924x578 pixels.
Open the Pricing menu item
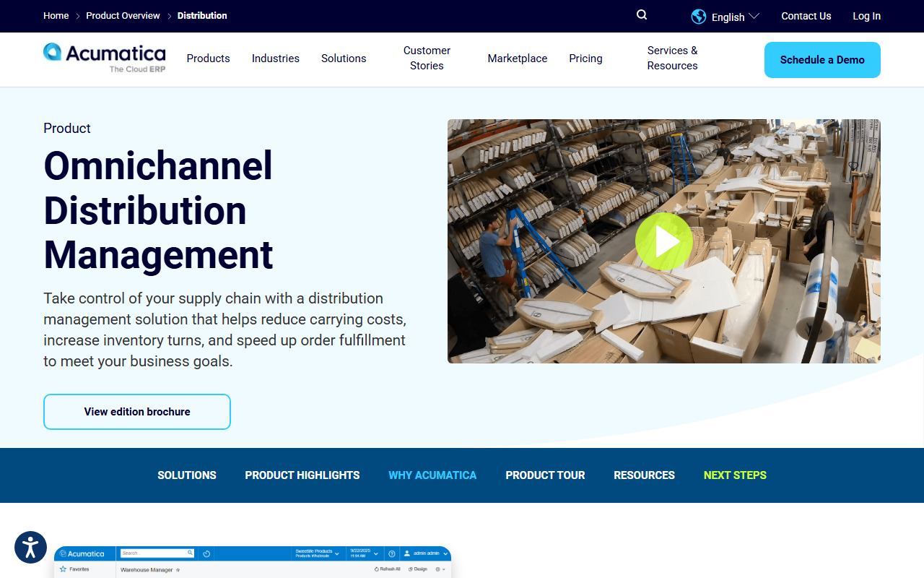[x=585, y=59]
